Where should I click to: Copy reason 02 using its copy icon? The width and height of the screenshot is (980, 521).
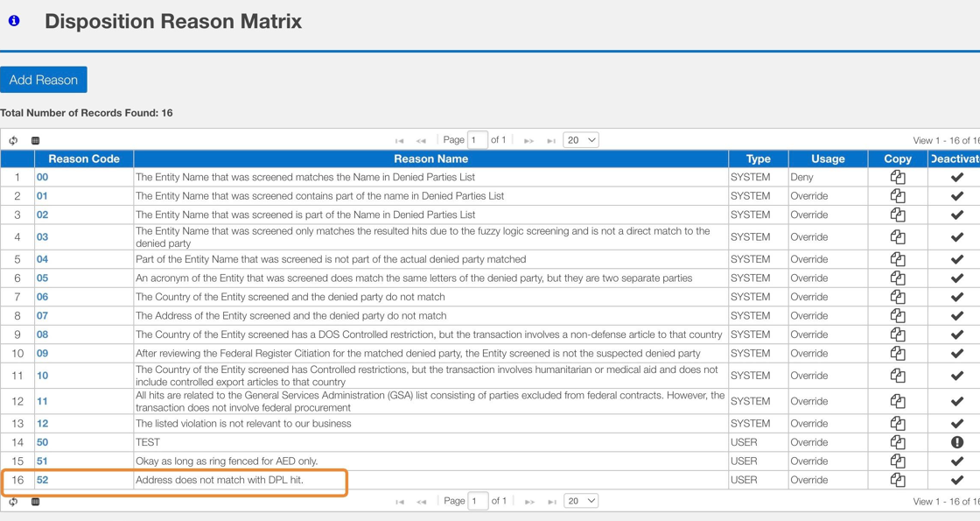tap(898, 215)
